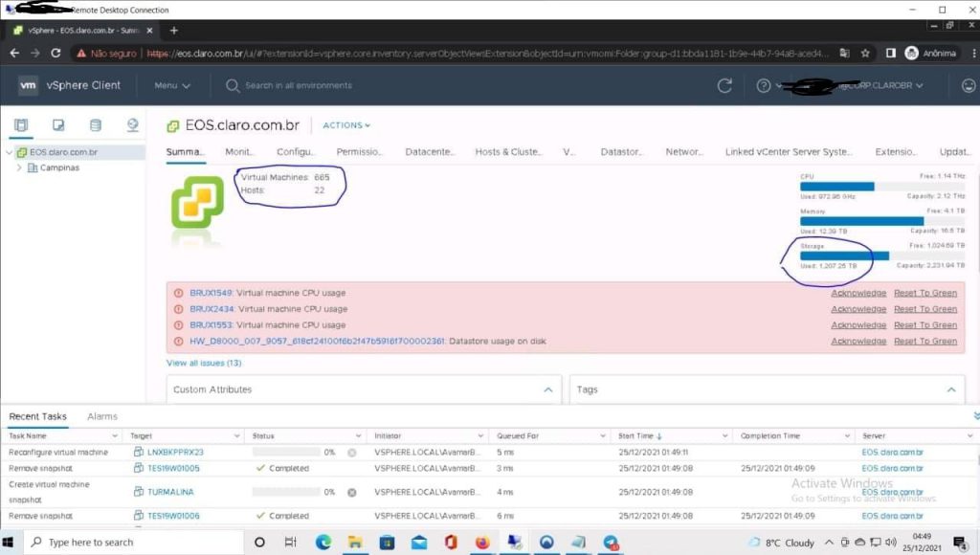Reload the browser page
This screenshot has width=980, height=555.
(x=56, y=54)
